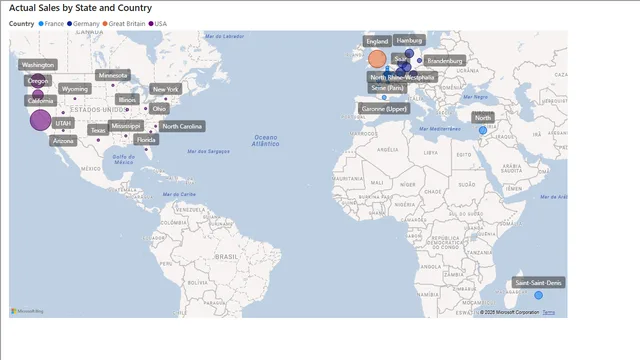Click the Wyoming small purple dot
This screenshot has width=640, height=360.
pyautogui.click(x=75, y=98)
